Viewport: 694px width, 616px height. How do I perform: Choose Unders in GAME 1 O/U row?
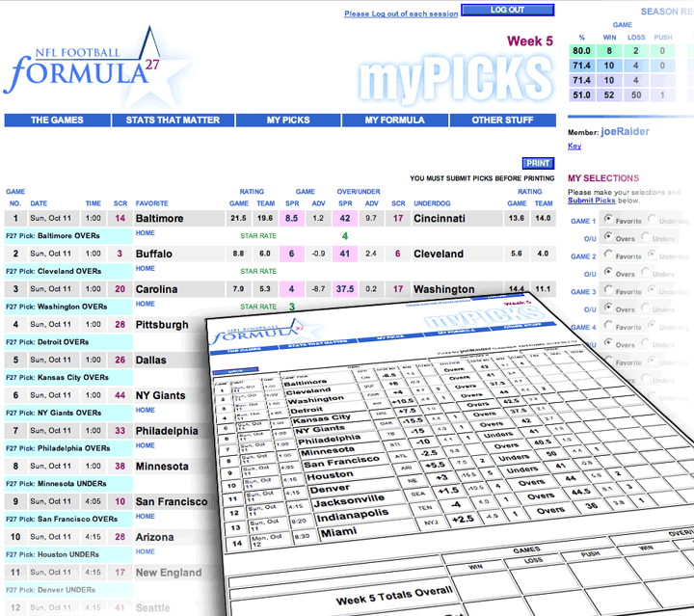(x=645, y=236)
